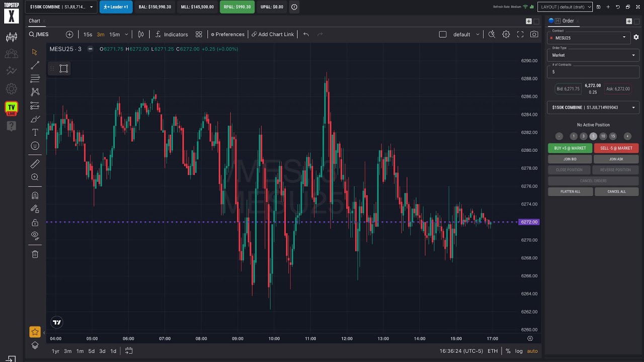The image size is (644, 362).
Task: Open the help question mark sidebar icon
Action: click(x=11, y=126)
